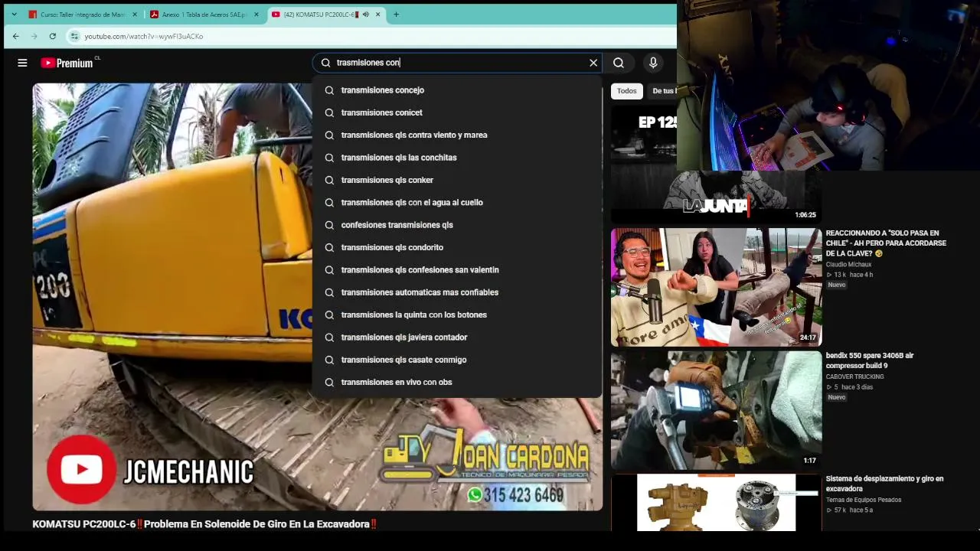The width and height of the screenshot is (980, 551).
Task: Pick 'transmisiones qls confesiones san valentin'
Action: pos(457,269)
